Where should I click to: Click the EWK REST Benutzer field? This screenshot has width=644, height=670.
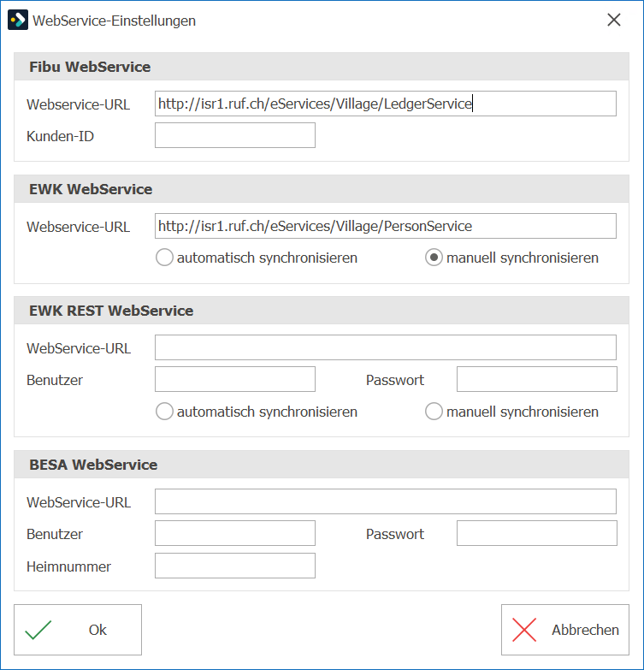[235, 379]
